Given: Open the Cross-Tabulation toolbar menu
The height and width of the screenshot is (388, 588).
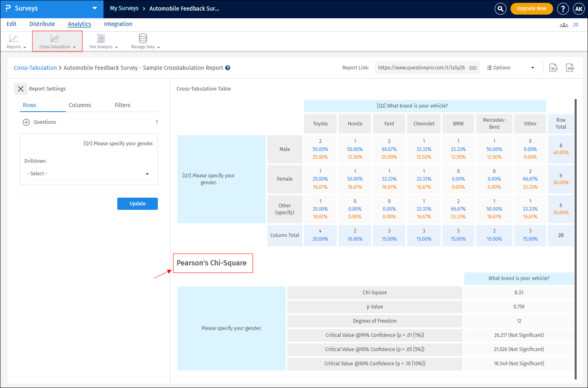Looking at the screenshot, I should [x=57, y=41].
